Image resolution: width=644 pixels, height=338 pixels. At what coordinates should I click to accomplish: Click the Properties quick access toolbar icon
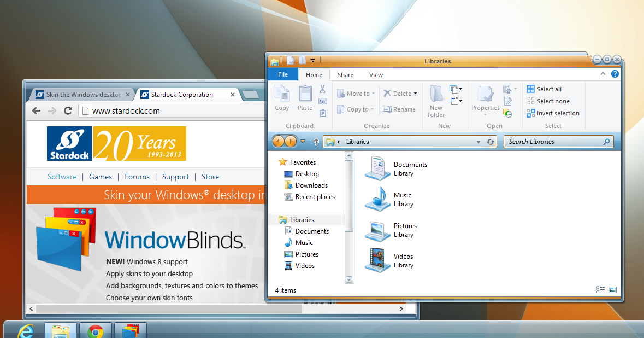click(291, 61)
